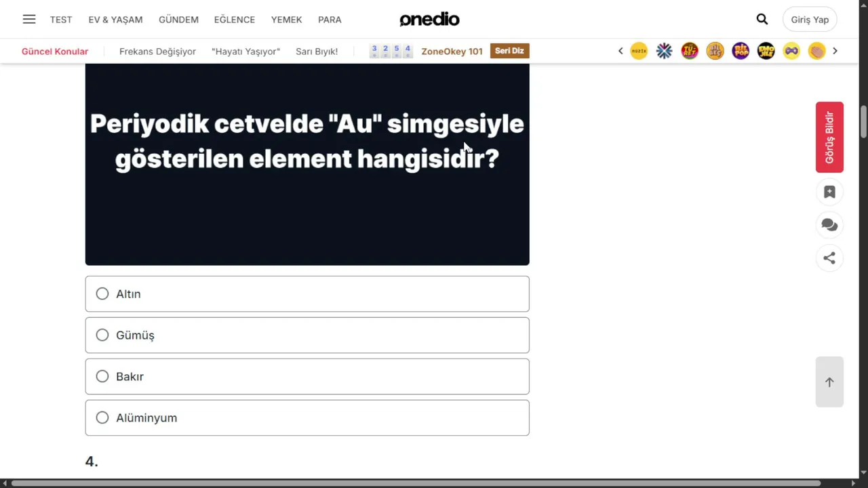Click the scrollbar down arrow
The width and height of the screenshot is (868, 488).
click(x=863, y=472)
